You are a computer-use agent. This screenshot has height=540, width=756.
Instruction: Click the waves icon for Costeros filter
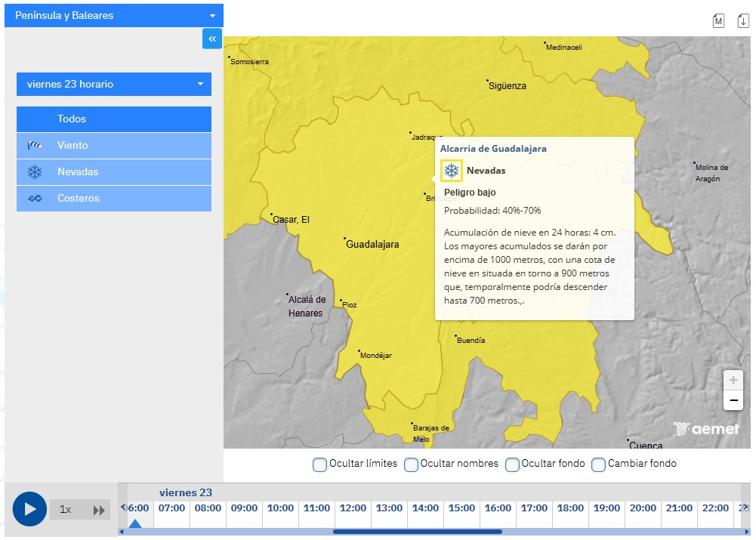click(x=35, y=199)
